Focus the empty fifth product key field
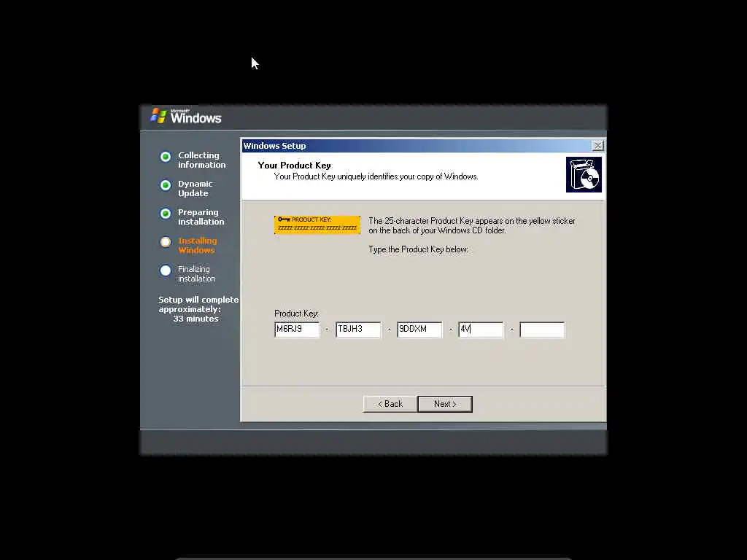 [x=542, y=329]
